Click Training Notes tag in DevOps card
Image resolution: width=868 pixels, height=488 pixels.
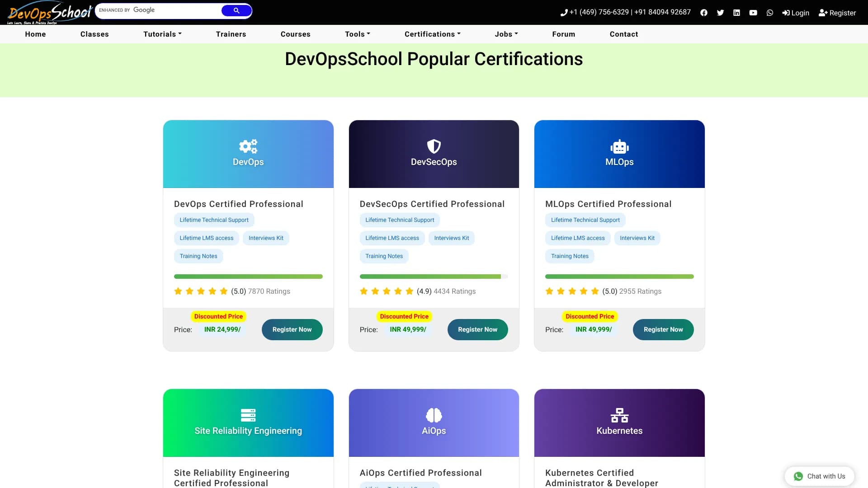198,256
